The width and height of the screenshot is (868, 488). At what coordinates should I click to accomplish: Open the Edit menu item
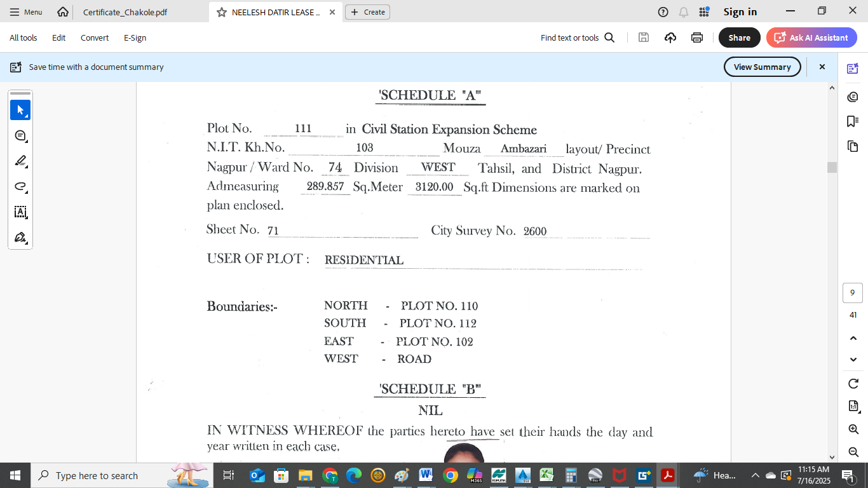pyautogui.click(x=59, y=37)
